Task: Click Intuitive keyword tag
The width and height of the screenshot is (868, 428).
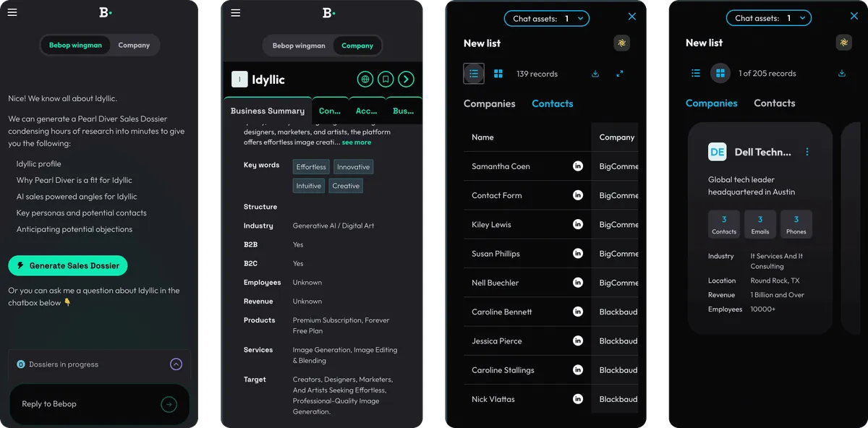Action: click(x=309, y=186)
